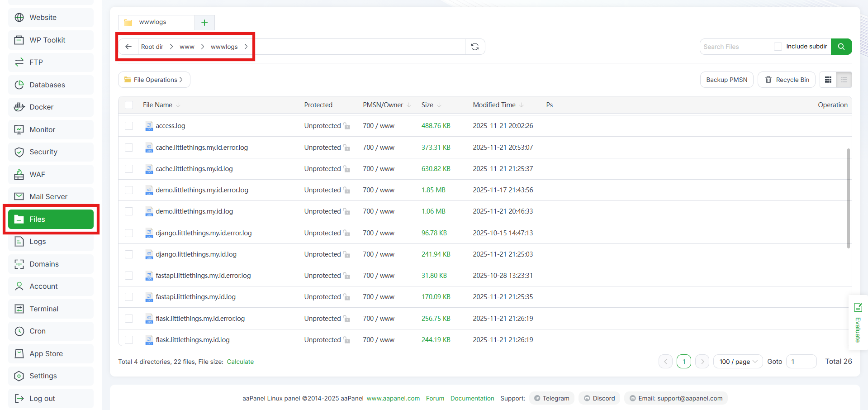Check the box for django.littlethings.my.id.error.log
868x410 pixels.
[x=129, y=233]
